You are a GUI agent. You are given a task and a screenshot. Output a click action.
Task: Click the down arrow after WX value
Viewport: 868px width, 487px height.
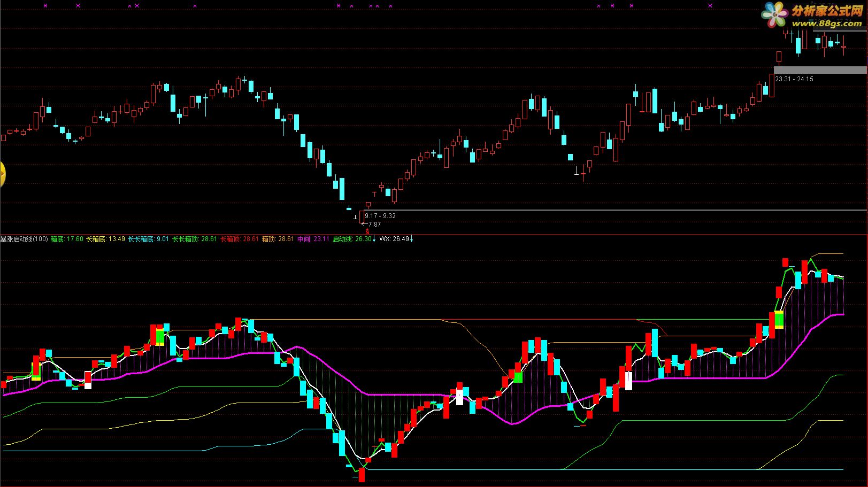[411, 239]
